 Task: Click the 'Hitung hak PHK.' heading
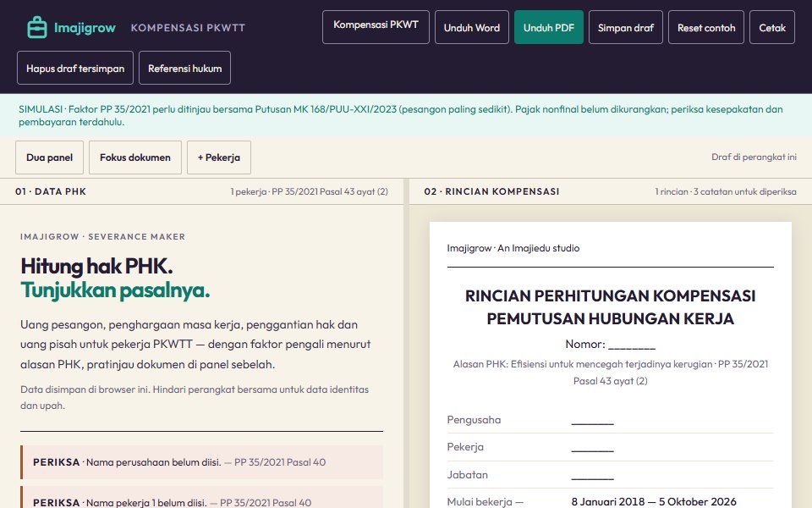[x=96, y=266]
